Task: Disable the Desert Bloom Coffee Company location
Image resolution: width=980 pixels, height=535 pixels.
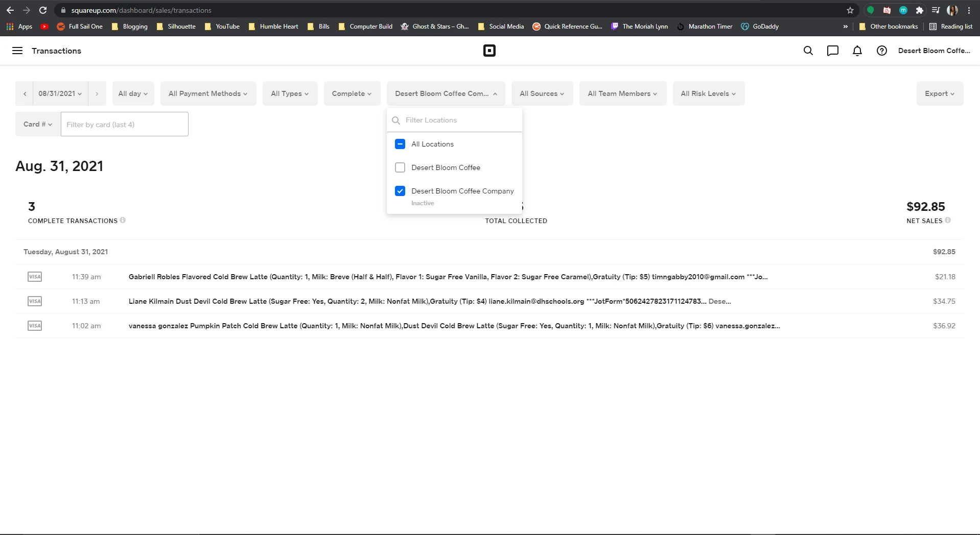Action: pos(400,191)
